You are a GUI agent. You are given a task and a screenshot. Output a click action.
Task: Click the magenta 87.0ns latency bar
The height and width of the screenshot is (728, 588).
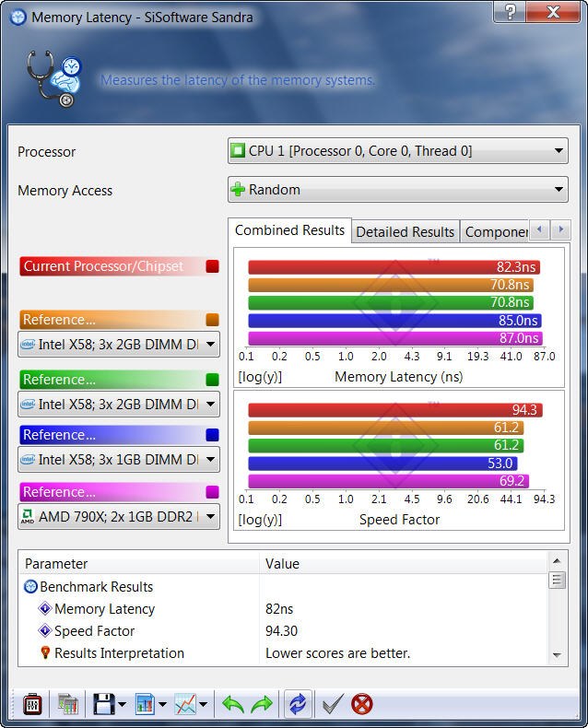(x=395, y=338)
